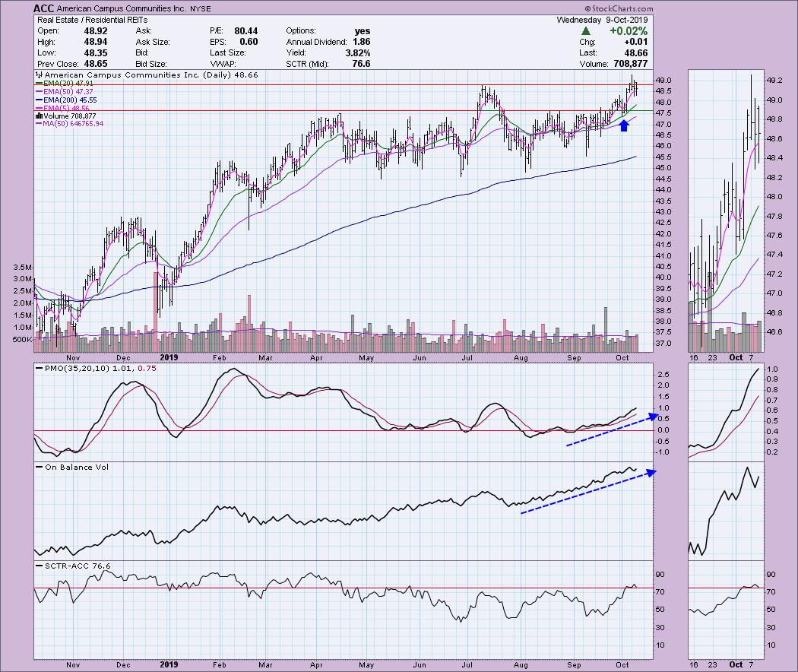Click the Chg value +0.01
798x672 pixels.
click(x=637, y=42)
